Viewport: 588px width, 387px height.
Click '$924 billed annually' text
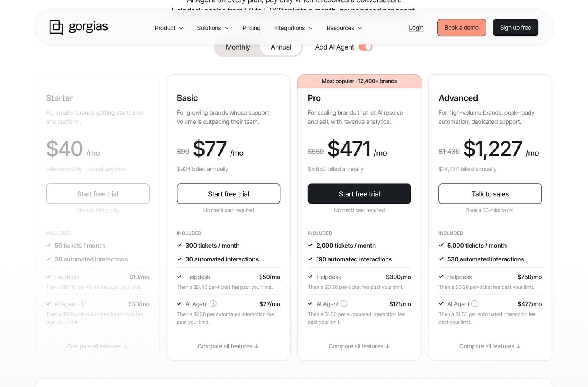(202, 169)
